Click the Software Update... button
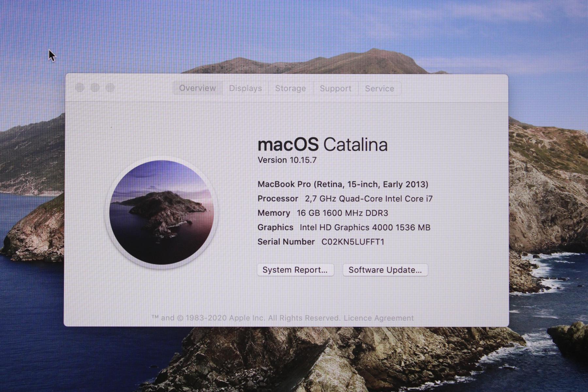Viewport: 588px width, 392px height. pos(385,270)
